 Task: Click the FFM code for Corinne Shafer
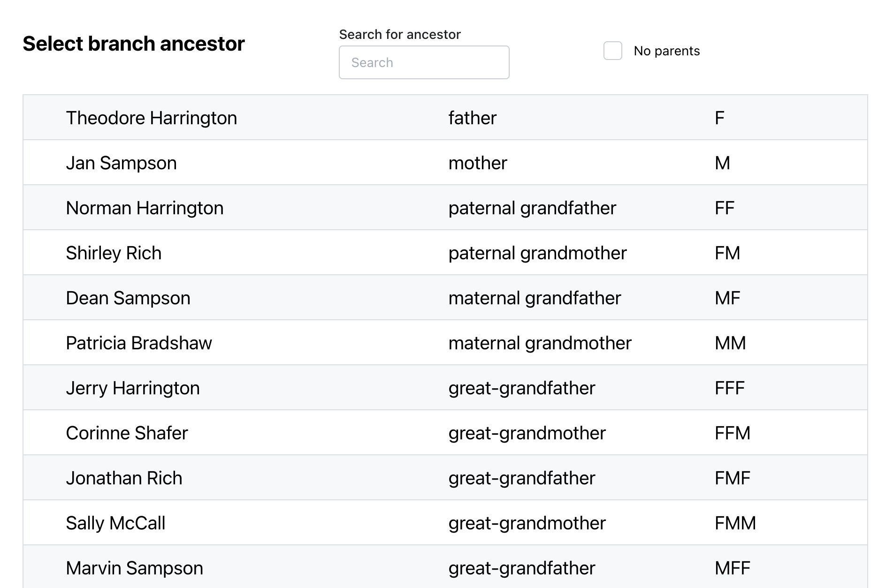[732, 433]
